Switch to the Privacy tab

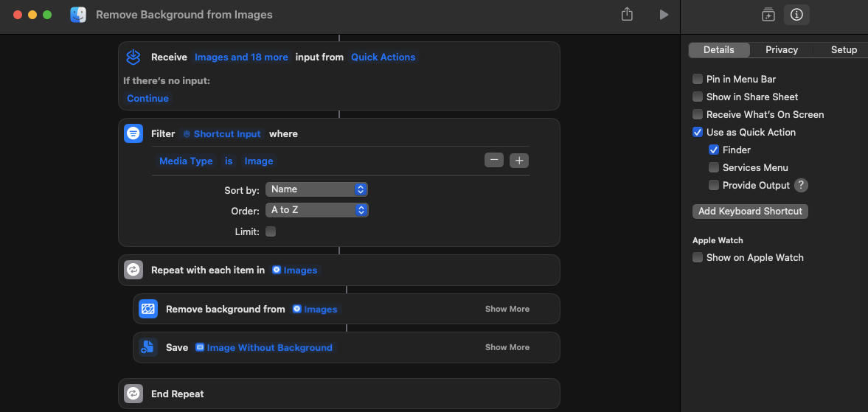(x=782, y=50)
